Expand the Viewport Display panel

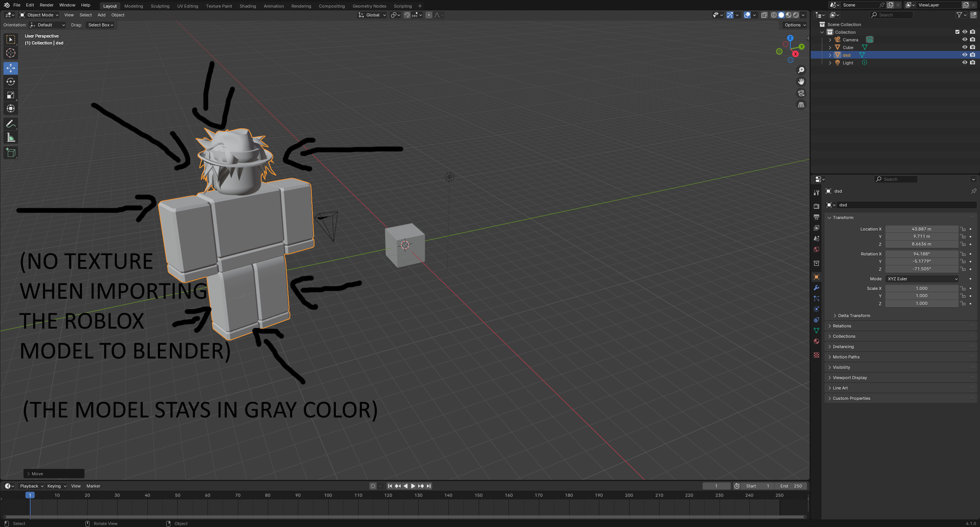tap(849, 378)
